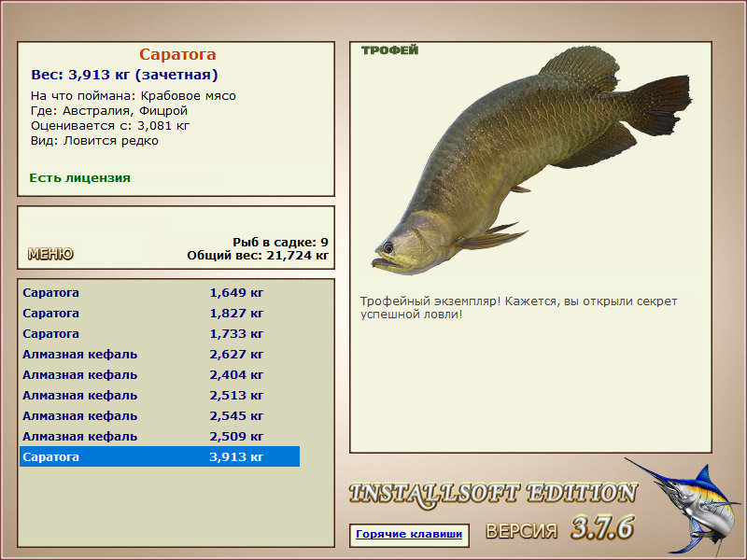Viewport: 747px width, 560px height.
Task: Click the highlighted Саратога 3,913 кг row
Action: (160, 456)
